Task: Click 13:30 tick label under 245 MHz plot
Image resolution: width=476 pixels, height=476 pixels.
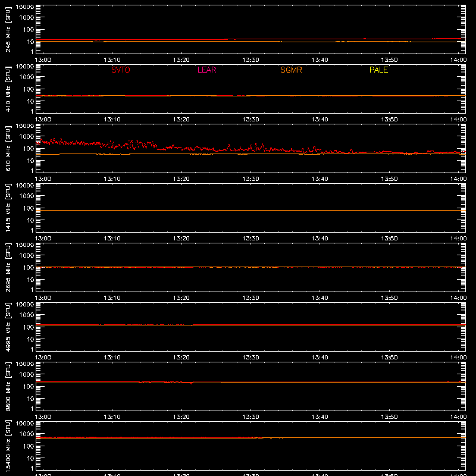Action: [x=250, y=60]
